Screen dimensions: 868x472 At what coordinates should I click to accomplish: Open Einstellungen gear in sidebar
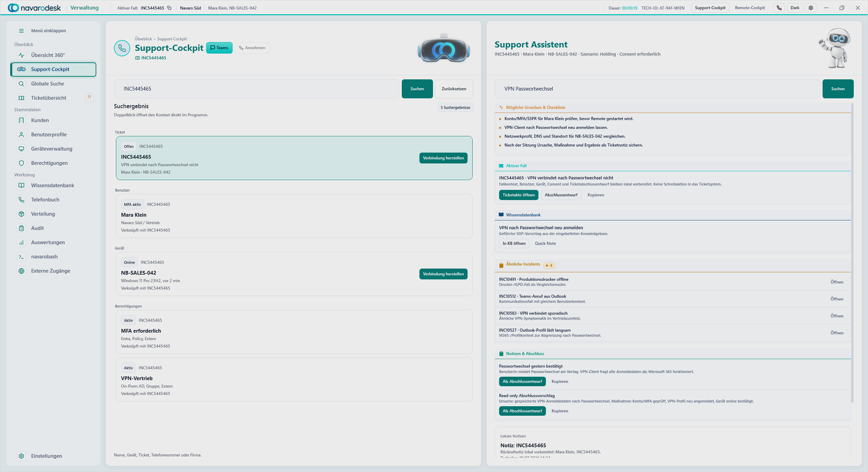(21, 456)
